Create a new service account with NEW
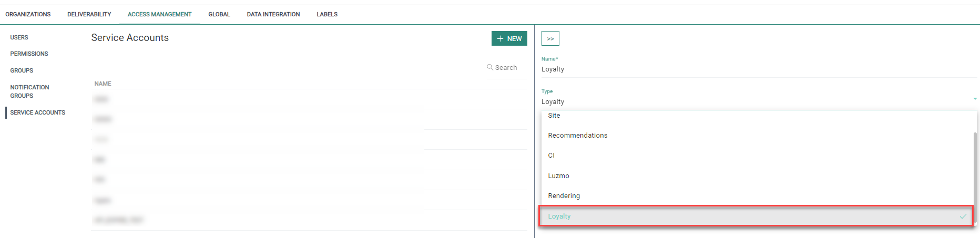This screenshot has width=980, height=238. click(509, 38)
